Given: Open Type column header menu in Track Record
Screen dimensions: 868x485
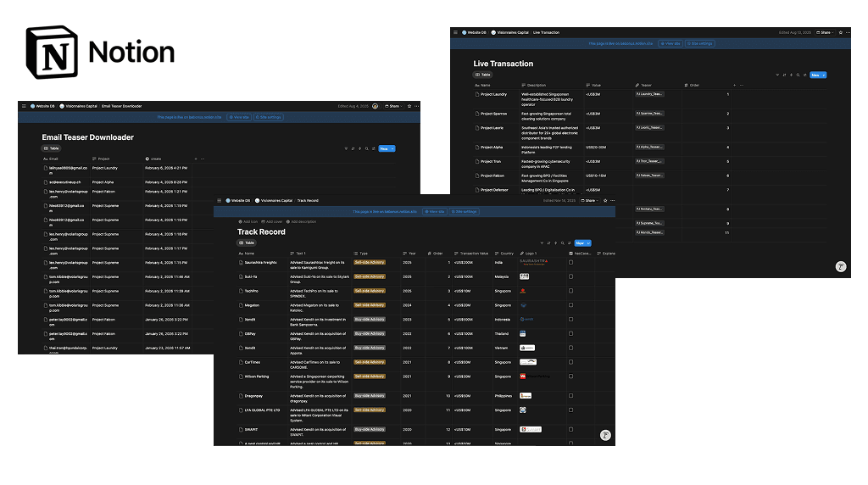Looking at the screenshot, I should pos(361,254).
